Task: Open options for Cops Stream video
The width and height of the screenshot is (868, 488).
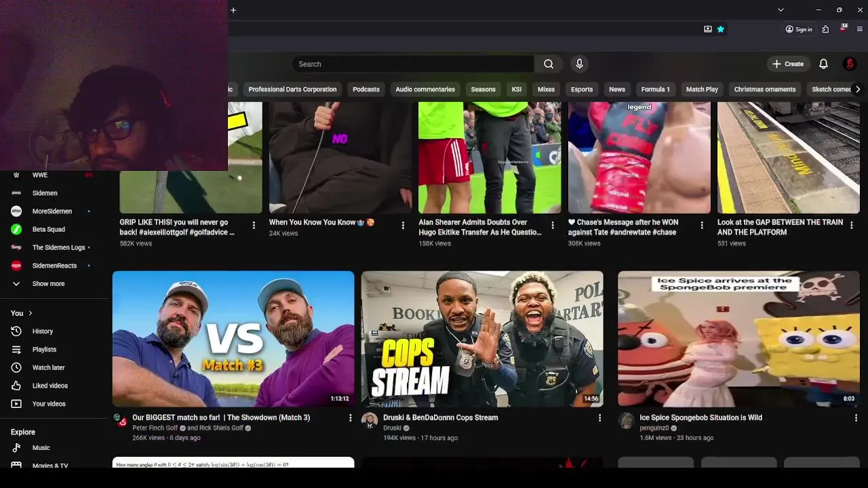Action: pyautogui.click(x=599, y=418)
